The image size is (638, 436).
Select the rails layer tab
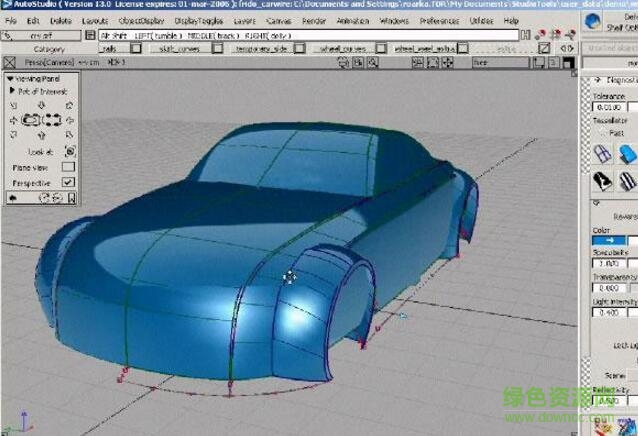pos(114,49)
